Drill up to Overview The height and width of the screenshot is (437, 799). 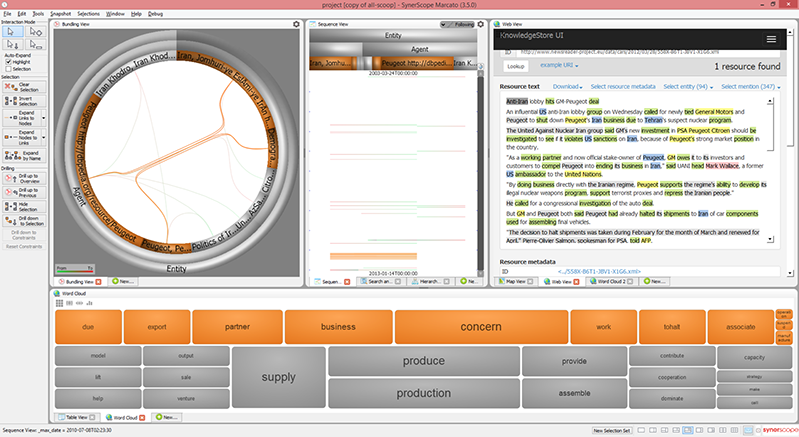click(24, 178)
